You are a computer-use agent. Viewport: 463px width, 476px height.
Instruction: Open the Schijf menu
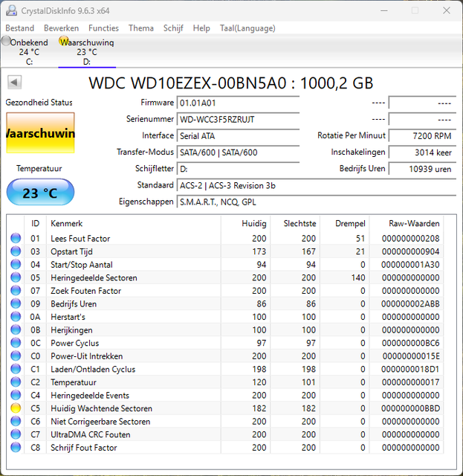(173, 28)
